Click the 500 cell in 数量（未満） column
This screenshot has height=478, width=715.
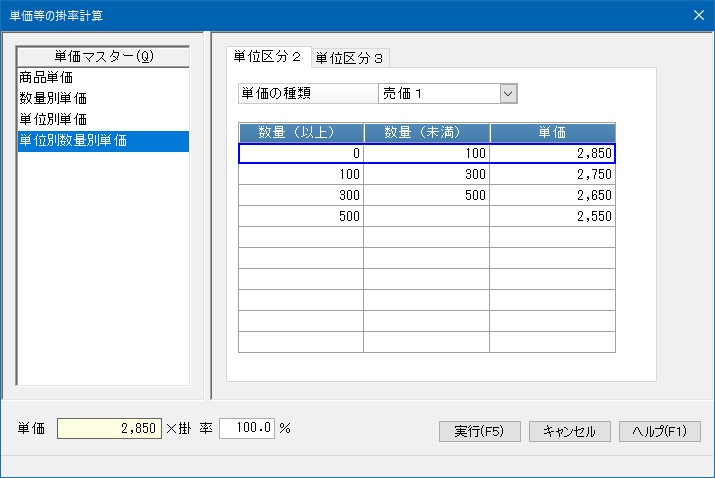click(x=426, y=195)
